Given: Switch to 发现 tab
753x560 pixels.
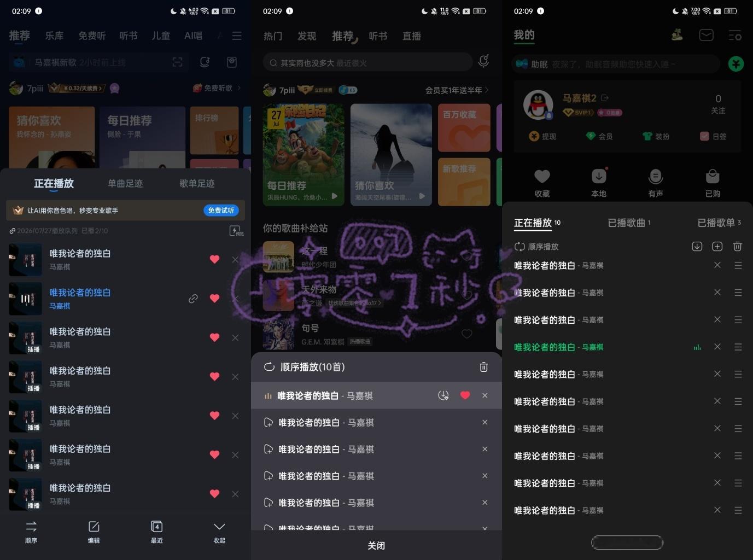Looking at the screenshot, I should [307, 36].
